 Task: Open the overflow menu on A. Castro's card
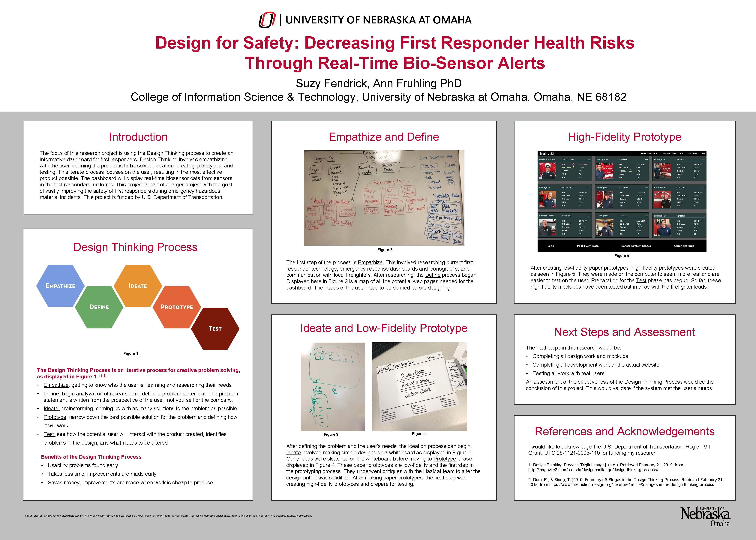[x=647, y=187]
